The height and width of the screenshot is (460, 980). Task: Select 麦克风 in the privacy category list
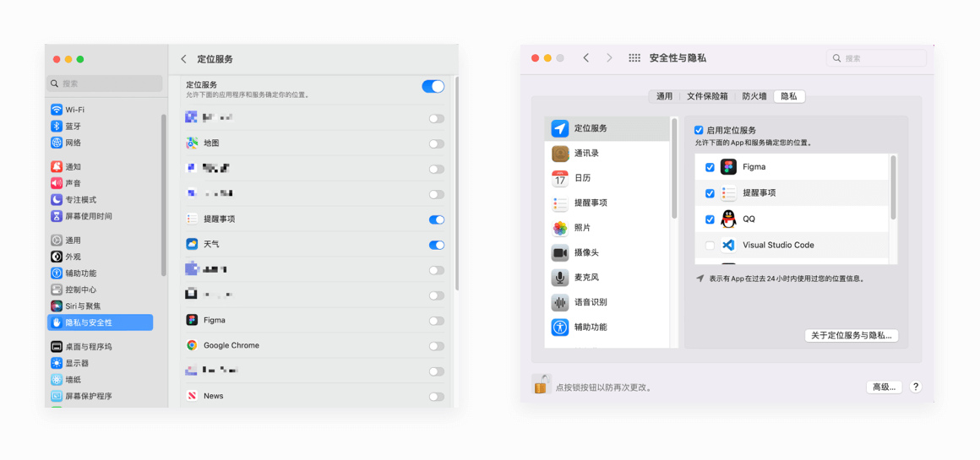[x=607, y=277]
